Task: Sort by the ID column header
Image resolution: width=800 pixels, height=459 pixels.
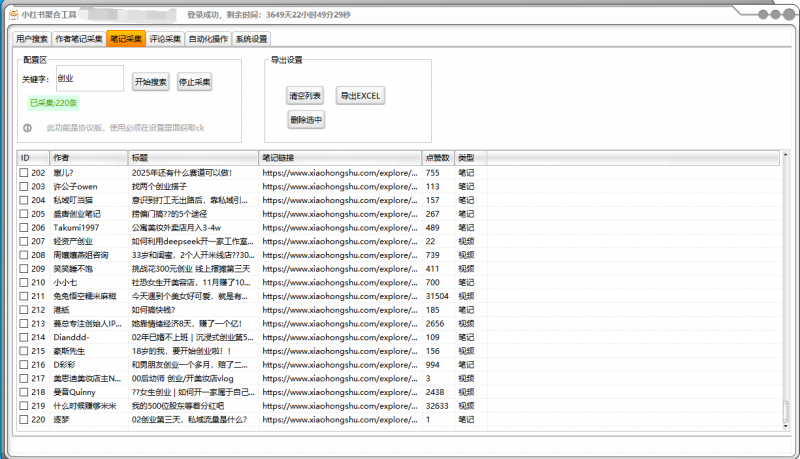Action: [33, 158]
